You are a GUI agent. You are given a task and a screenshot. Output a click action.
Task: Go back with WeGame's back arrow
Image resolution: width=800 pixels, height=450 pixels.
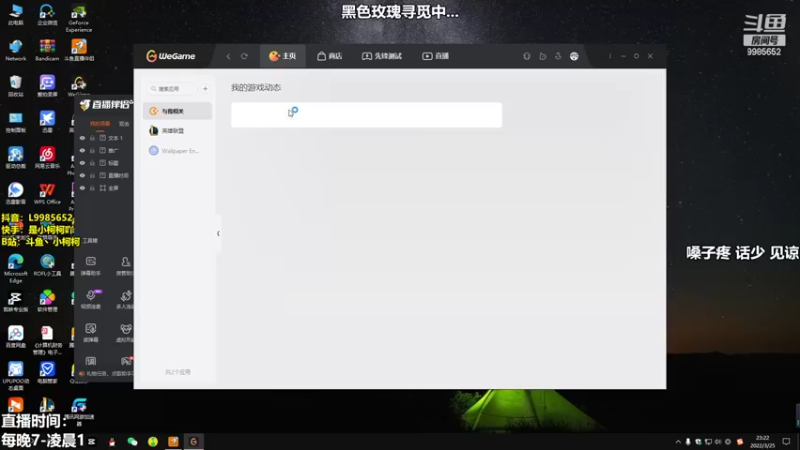[228, 56]
